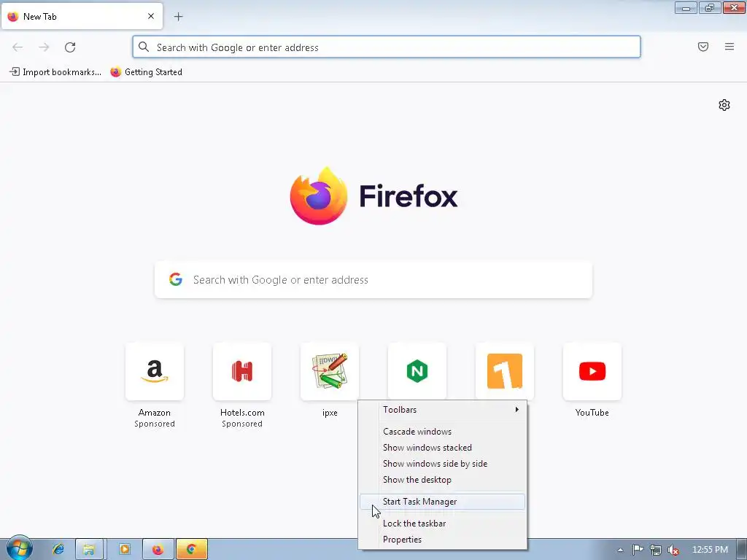Select the New Tab tab
This screenshot has height=560, width=747.
tap(82, 16)
